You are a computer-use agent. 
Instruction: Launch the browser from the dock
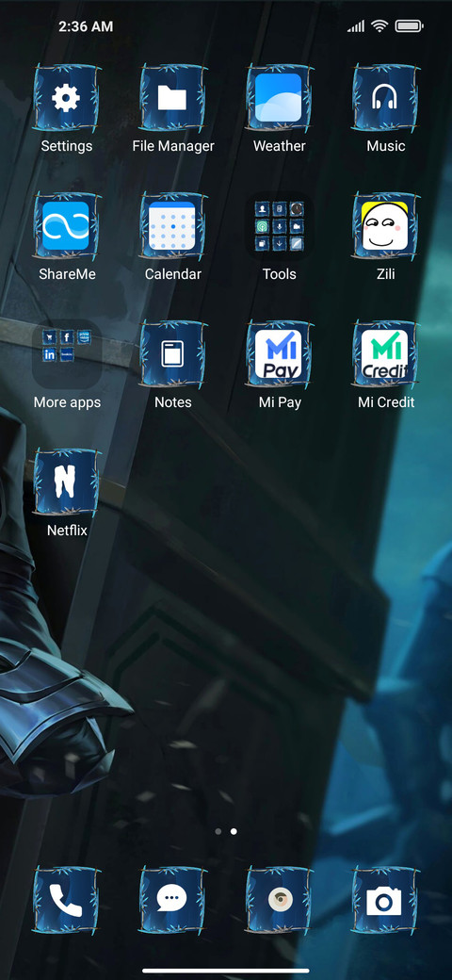pos(279,901)
